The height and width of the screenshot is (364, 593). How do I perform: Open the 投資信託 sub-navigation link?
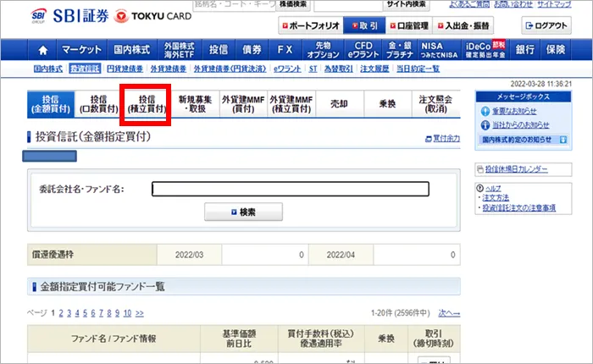point(85,69)
